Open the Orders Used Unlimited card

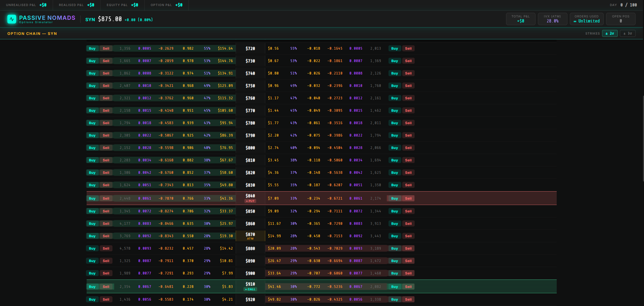tap(587, 19)
